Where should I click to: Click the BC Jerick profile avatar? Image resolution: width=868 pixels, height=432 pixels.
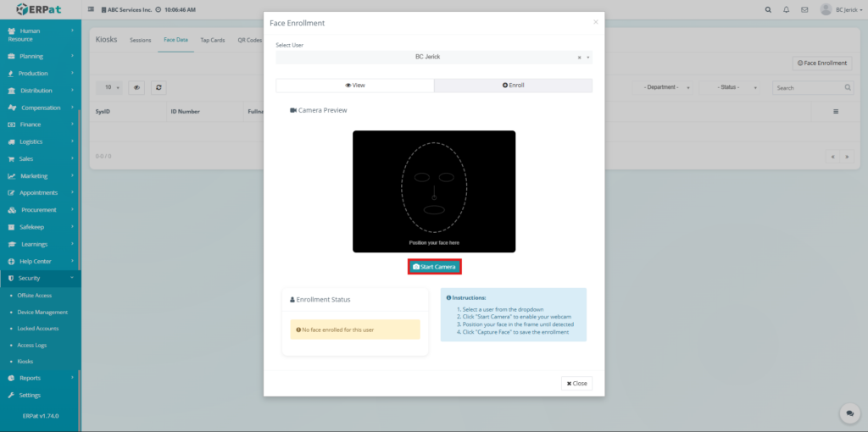point(826,9)
